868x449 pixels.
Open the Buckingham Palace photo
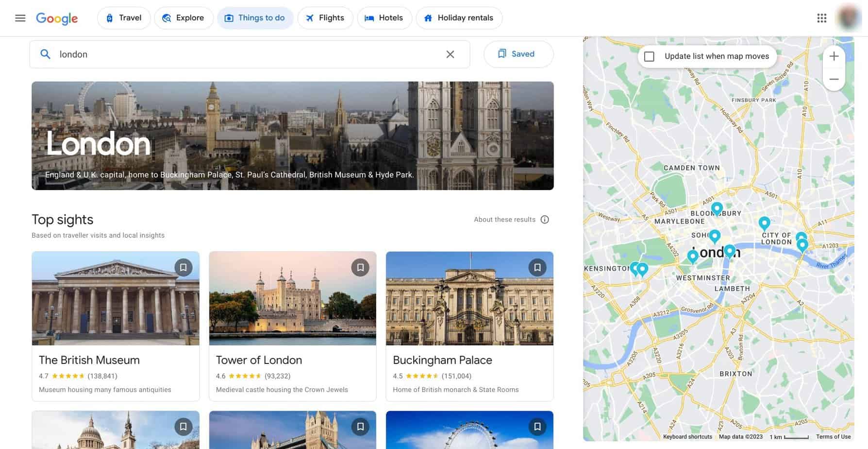coord(469,298)
